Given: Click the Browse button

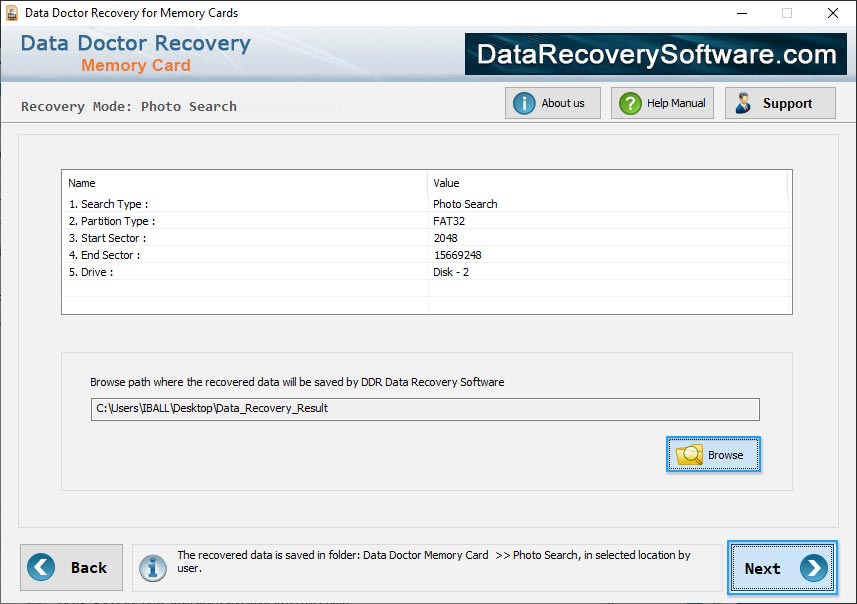Looking at the screenshot, I should tap(713, 455).
